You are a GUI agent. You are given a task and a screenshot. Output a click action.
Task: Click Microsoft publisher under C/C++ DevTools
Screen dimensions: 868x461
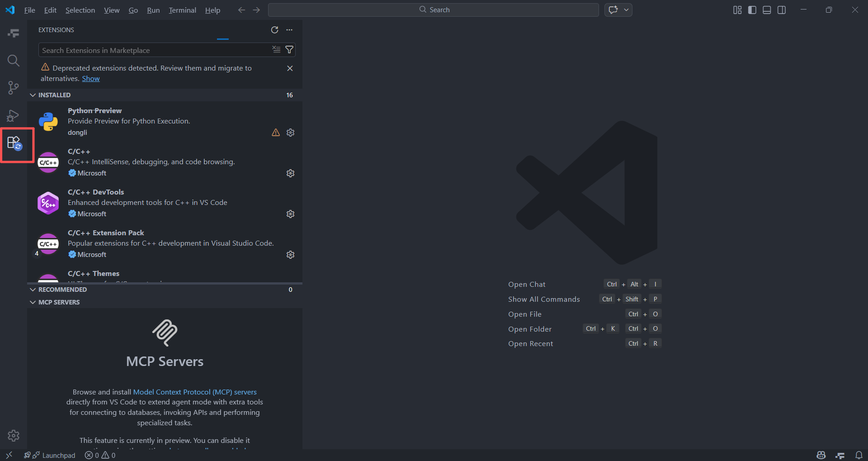(x=92, y=214)
